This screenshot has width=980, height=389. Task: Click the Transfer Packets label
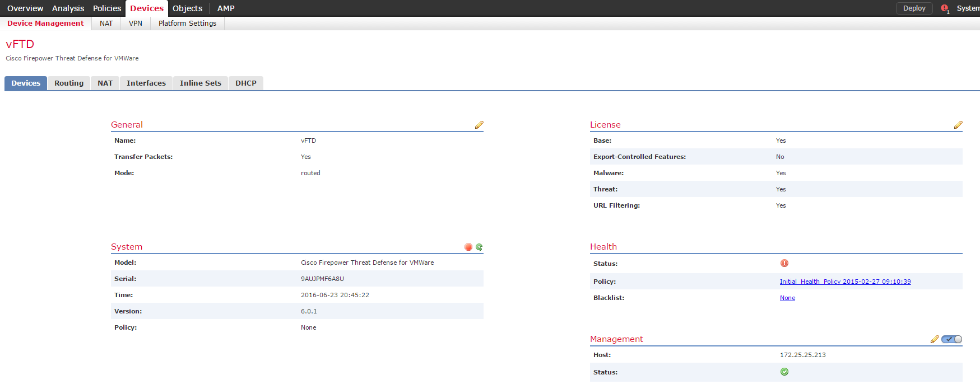pyautogui.click(x=143, y=157)
